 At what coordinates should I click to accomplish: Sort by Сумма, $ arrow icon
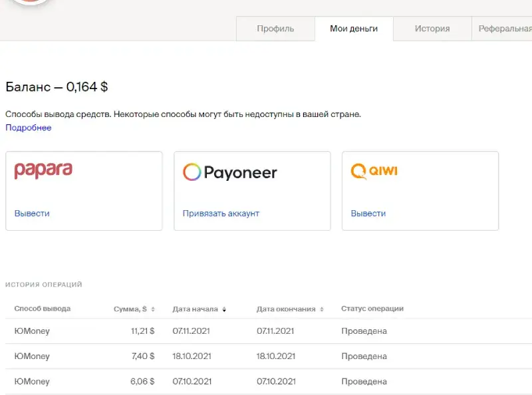tap(153, 309)
